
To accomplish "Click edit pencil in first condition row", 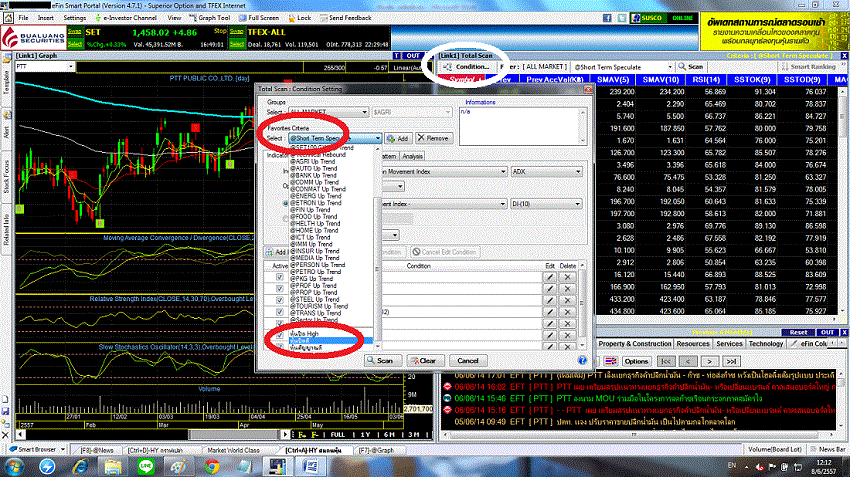I will pyautogui.click(x=550, y=277).
